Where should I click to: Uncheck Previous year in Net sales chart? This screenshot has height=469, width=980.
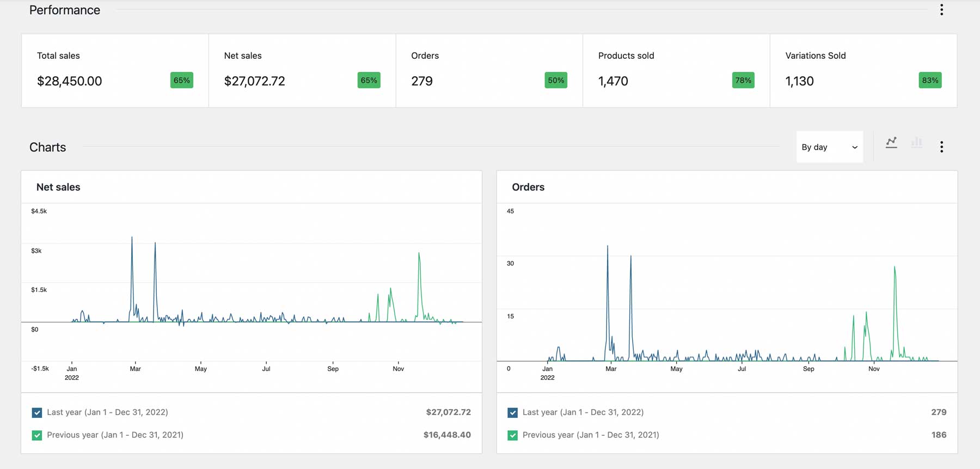click(x=37, y=435)
